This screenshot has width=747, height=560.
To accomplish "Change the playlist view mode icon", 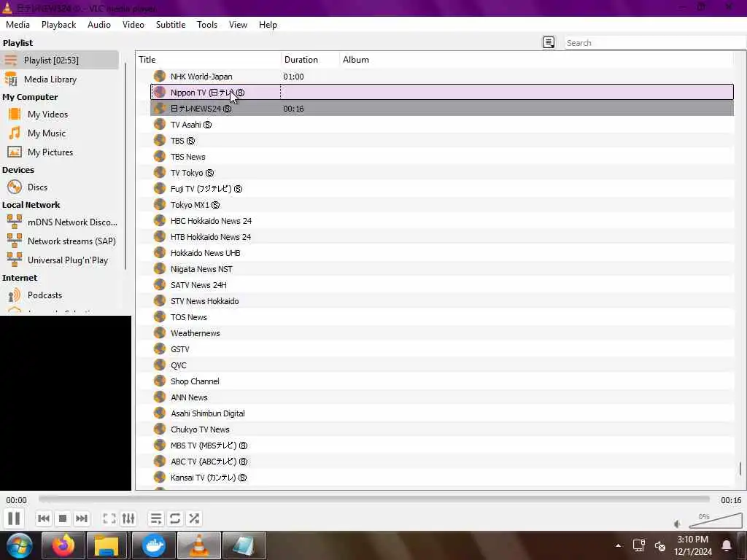I will tap(549, 42).
